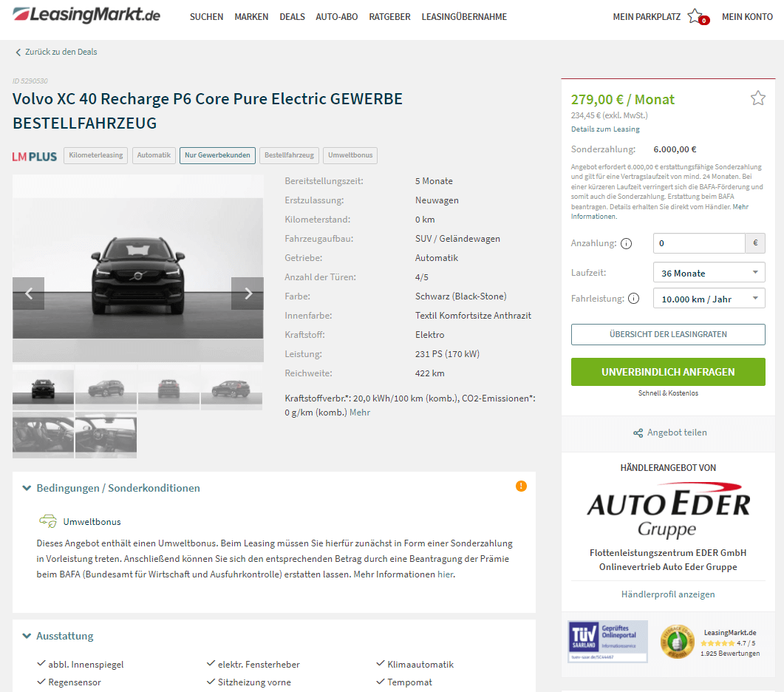Open Mein Parkplatz star icon with counter
This screenshot has width=784, height=692.
698,17
